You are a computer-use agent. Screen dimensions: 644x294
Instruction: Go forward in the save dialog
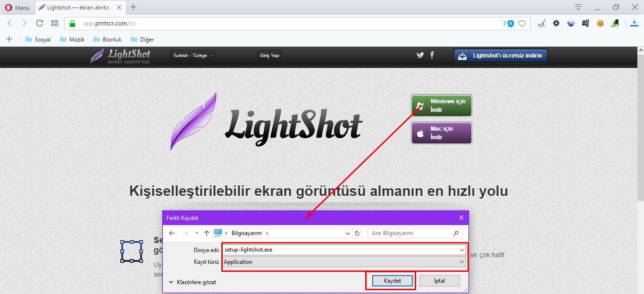coord(185,233)
